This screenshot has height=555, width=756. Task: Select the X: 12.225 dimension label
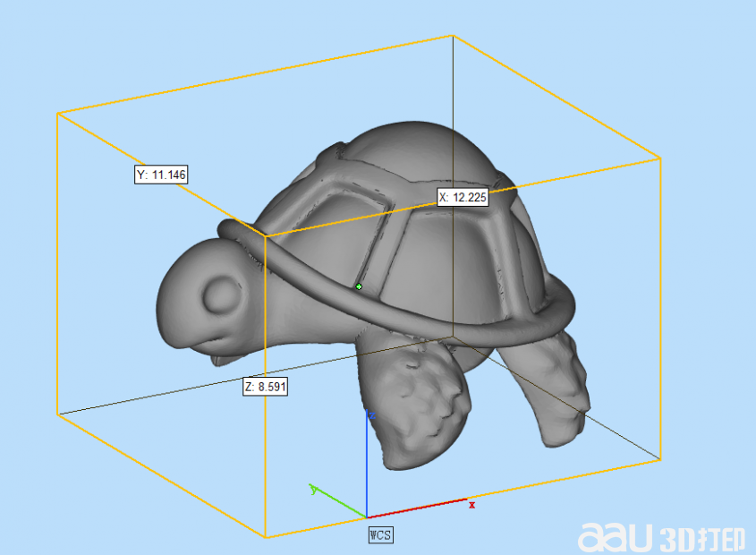463,198
